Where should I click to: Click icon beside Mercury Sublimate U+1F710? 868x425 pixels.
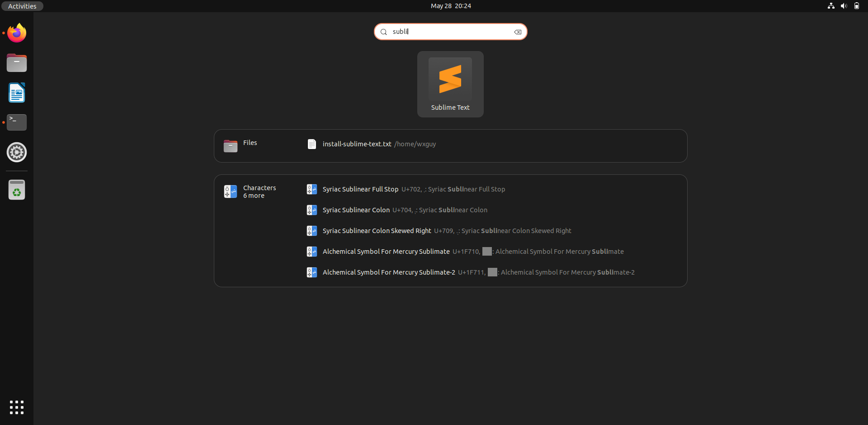click(312, 252)
